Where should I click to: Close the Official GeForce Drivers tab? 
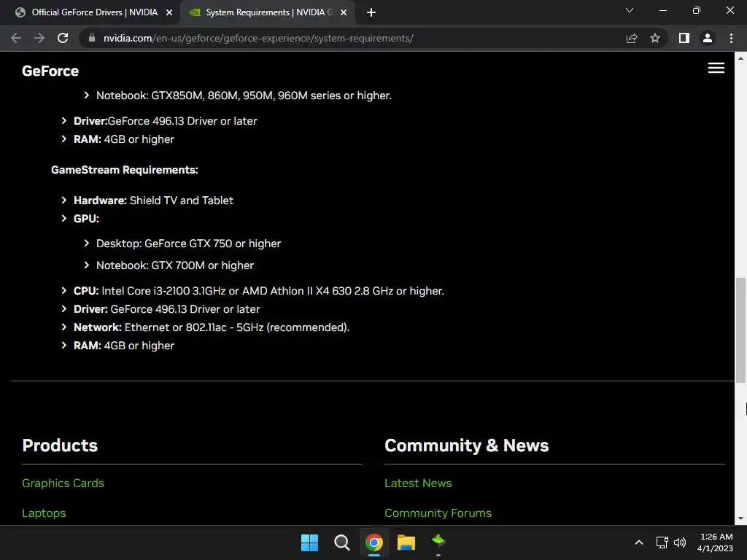[169, 12]
